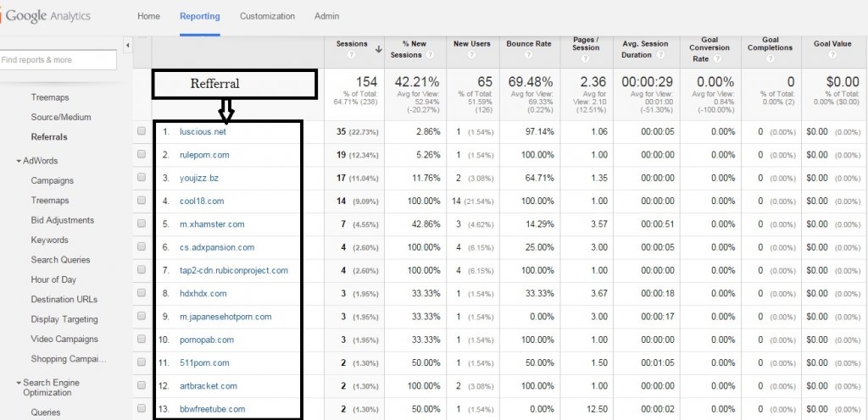
Task: Check the hdxhdx.com row checkbox
Action: click(142, 293)
